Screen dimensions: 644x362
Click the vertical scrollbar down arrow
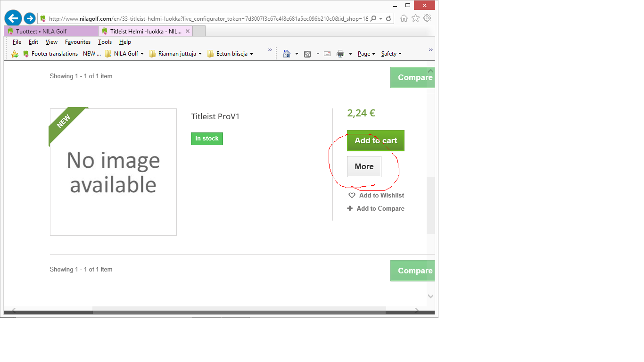(x=430, y=296)
